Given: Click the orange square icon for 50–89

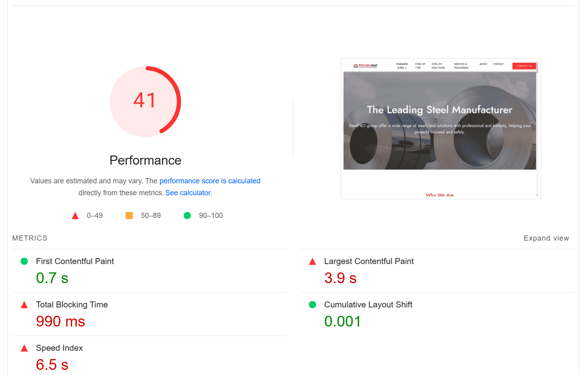Looking at the screenshot, I should tap(129, 216).
